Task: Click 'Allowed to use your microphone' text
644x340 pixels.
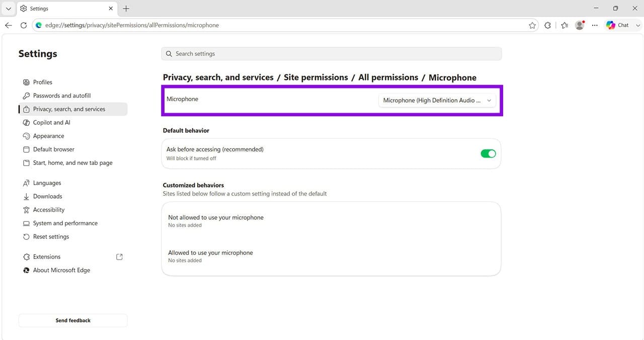Action: (x=210, y=253)
